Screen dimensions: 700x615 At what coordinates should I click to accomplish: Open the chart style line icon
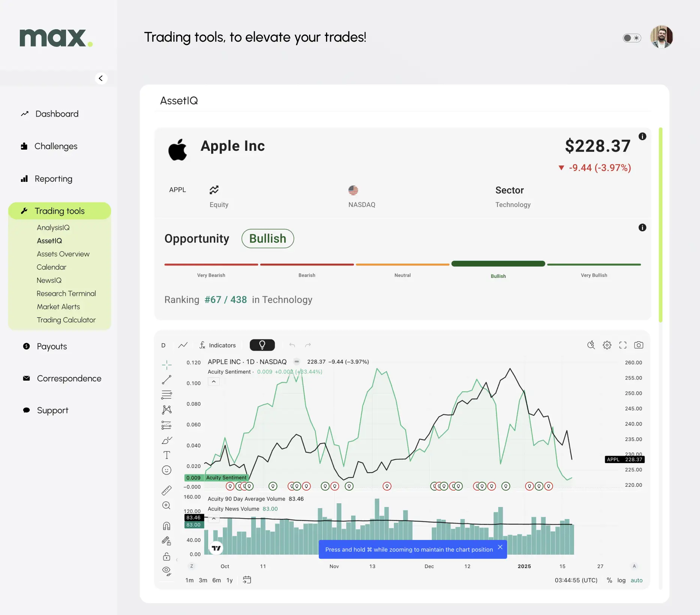click(x=183, y=345)
